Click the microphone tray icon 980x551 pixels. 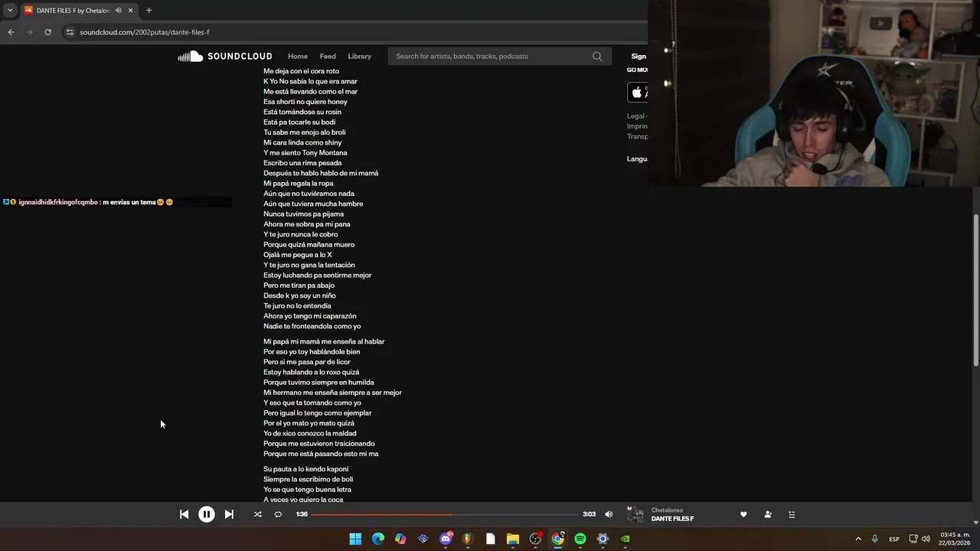875,539
